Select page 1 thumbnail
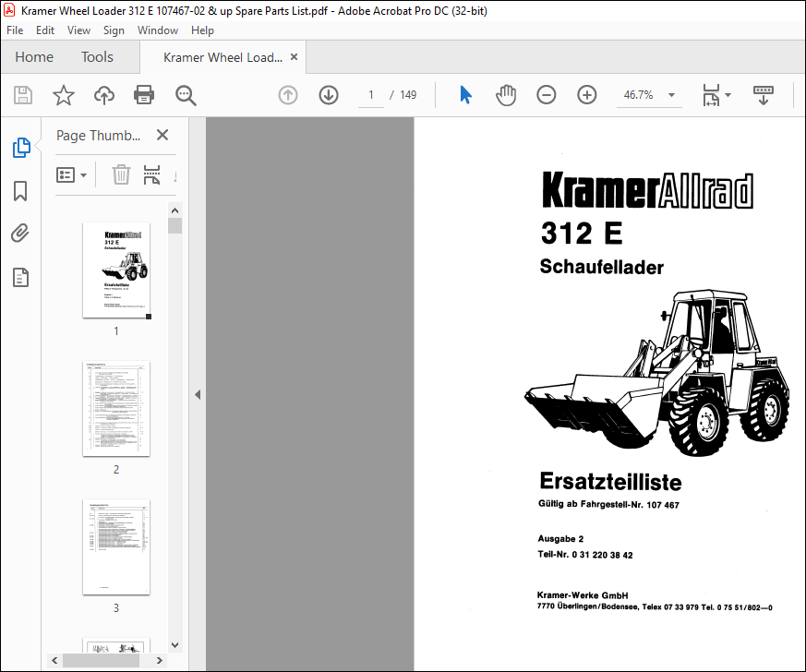This screenshot has width=806, height=672. click(x=116, y=270)
